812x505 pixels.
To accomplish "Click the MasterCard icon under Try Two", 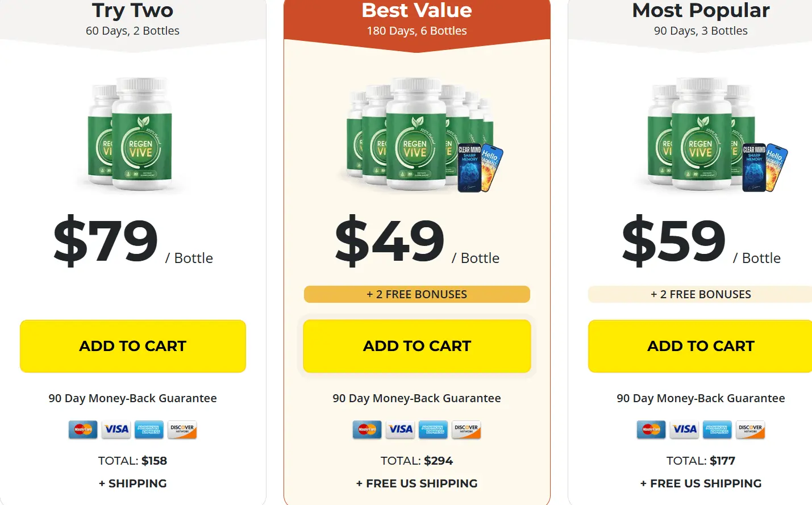I will [x=83, y=429].
